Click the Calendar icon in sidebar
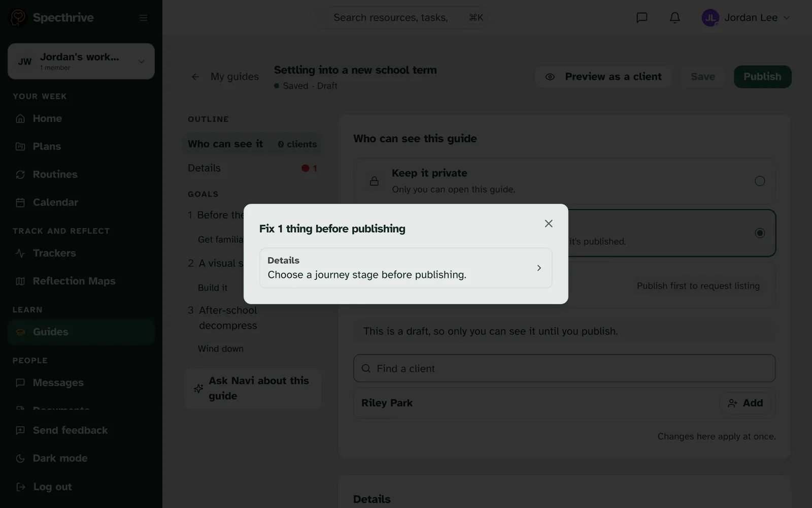Image resolution: width=812 pixels, height=508 pixels. [20, 202]
